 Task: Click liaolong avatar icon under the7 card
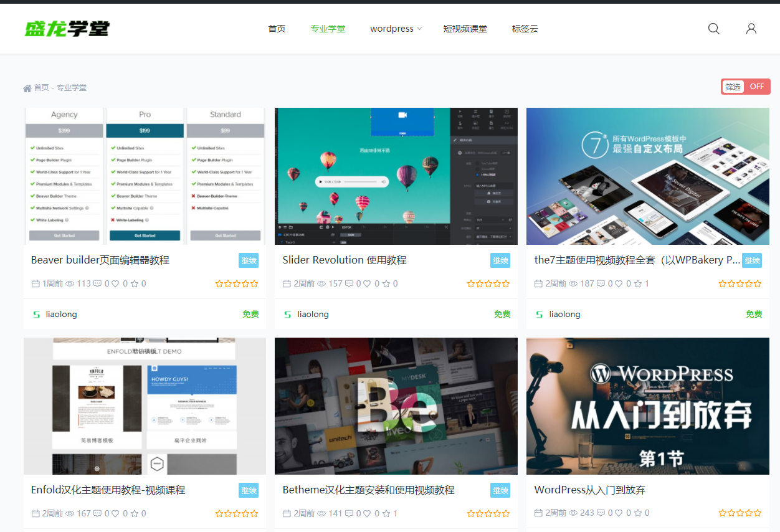540,315
